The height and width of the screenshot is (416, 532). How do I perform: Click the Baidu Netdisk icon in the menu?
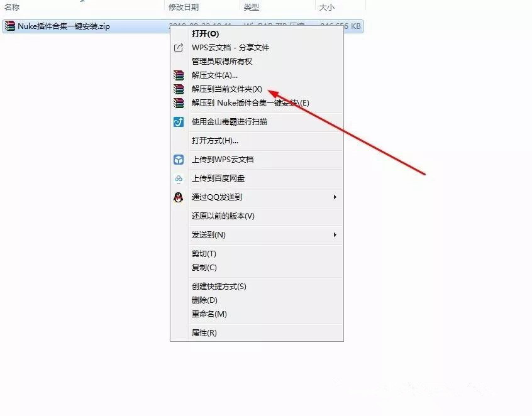tap(179, 178)
